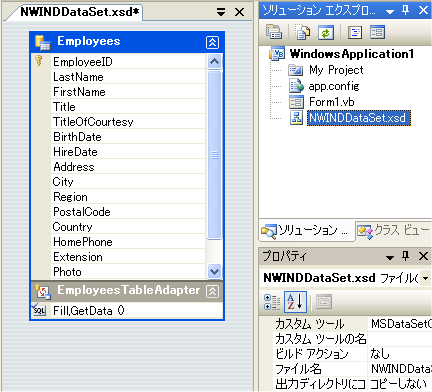The width and height of the screenshot is (432, 392).
Task: Click the MSDataSet custom tool value field
Action: coord(400,324)
